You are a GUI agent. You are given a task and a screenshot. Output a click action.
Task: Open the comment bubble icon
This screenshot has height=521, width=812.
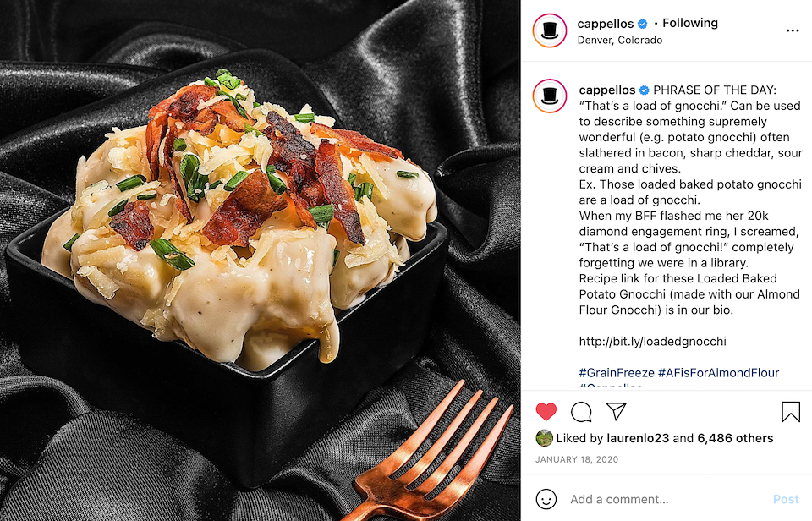coord(581,412)
